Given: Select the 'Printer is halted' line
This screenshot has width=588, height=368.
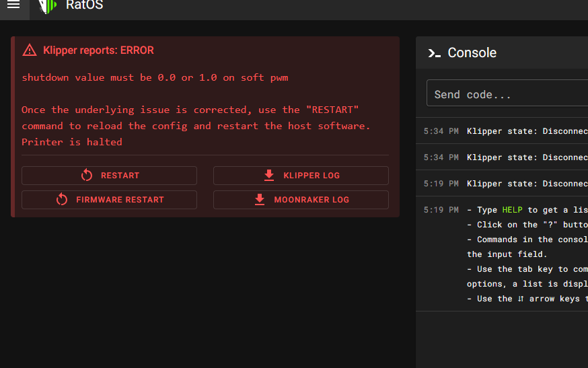Looking at the screenshot, I should point(72,142).
